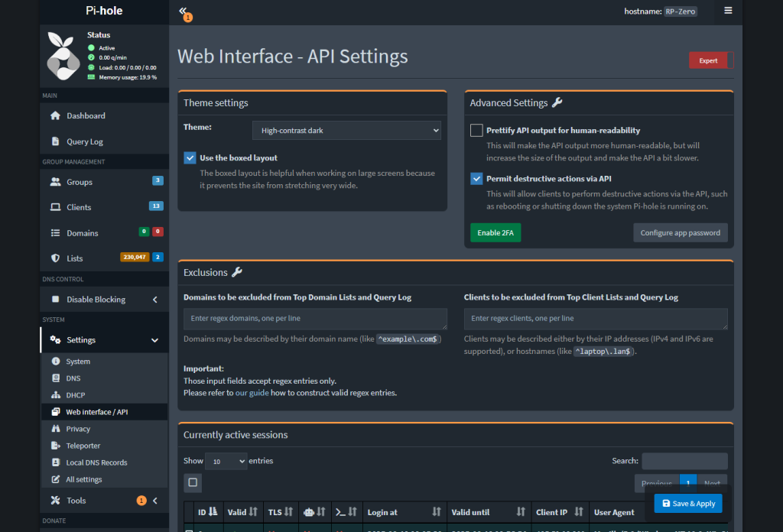The image size is (783, 532).
Task: Click the Enable 2FA button
Action: point(495,232)
